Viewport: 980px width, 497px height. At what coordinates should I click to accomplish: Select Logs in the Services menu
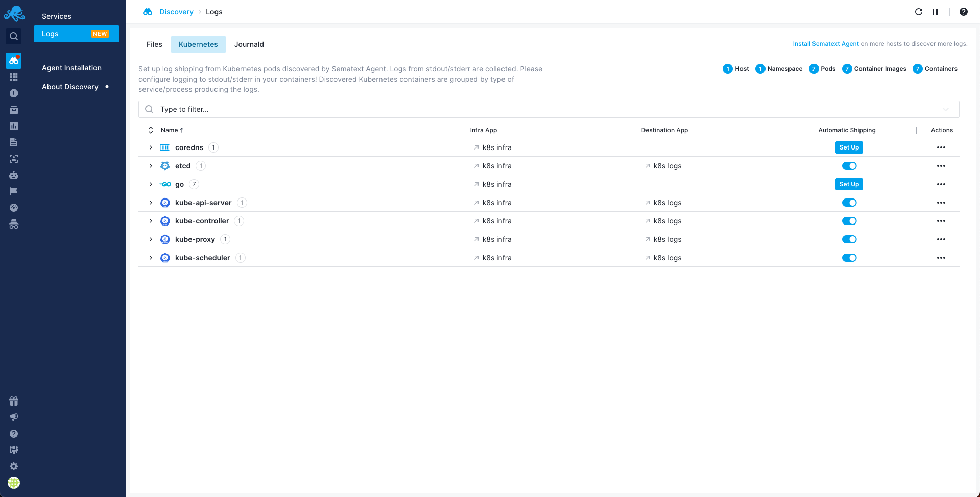coord(77,34)
